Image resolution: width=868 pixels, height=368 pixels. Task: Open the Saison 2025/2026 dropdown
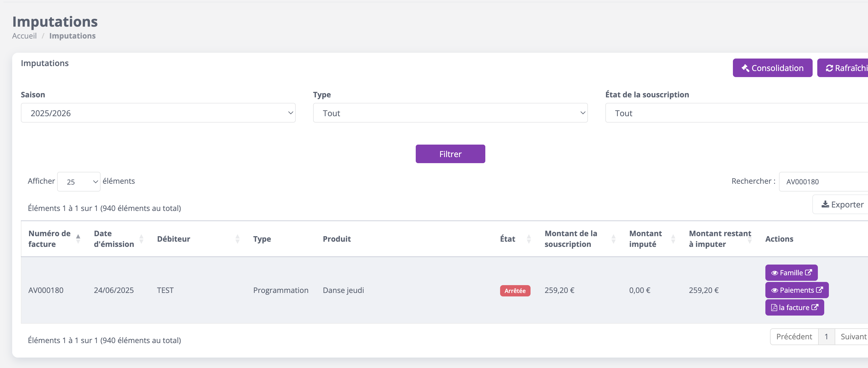pos(158,113)
